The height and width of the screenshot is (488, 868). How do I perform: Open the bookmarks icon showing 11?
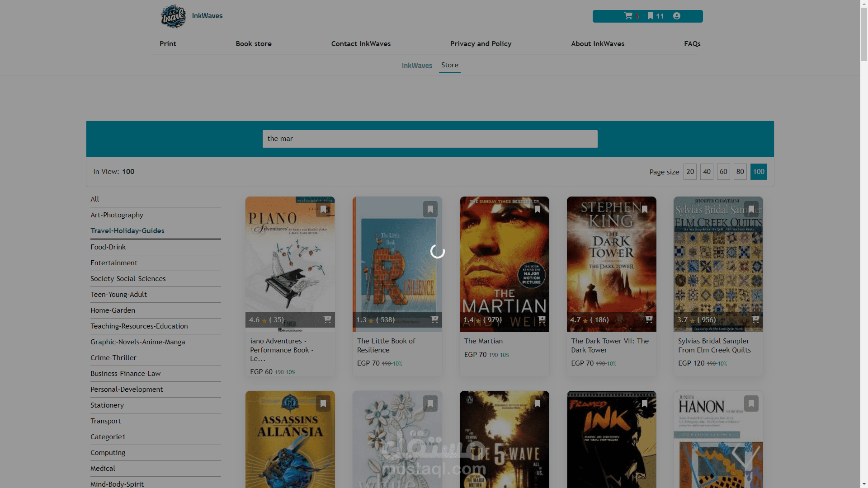(651, 16)
